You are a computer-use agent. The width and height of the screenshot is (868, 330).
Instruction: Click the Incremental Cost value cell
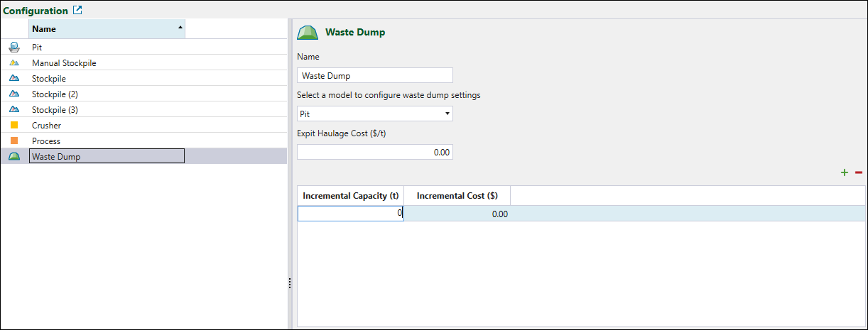pyautogui.click(x=457, y=214)
